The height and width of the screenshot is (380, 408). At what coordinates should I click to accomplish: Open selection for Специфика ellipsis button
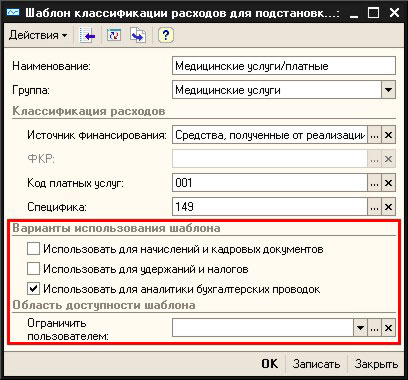[x=374, y=207]
